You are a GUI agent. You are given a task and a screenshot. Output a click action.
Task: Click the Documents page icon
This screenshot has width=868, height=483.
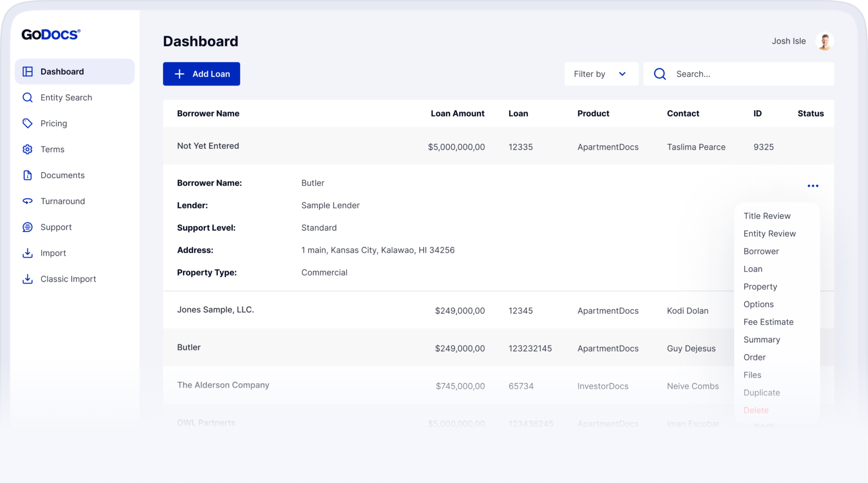tap(28, 175)
